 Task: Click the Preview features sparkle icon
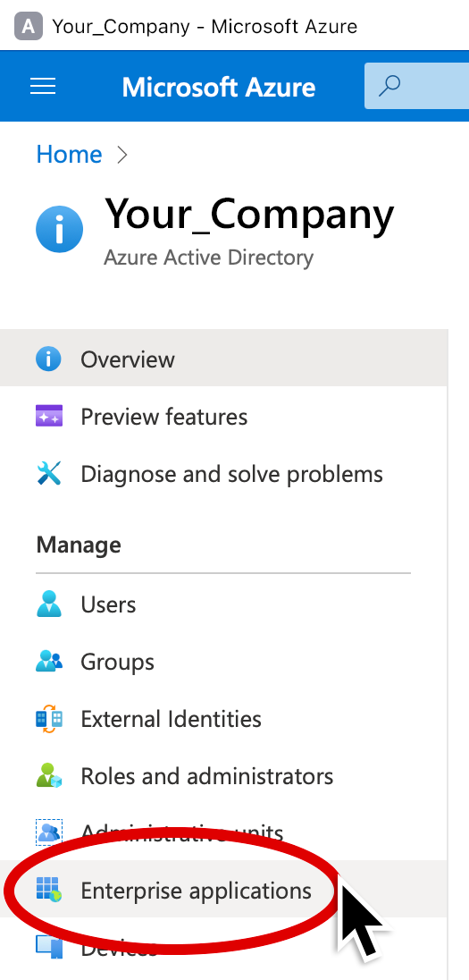[x=49, y=417]
